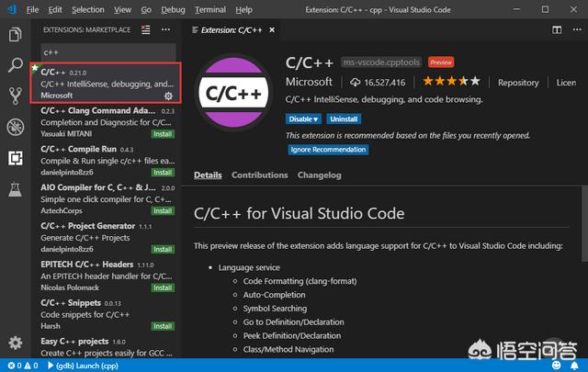The width and height of the screenshot is (588, 372).
Task: Close the Extension: C/C++ tab
Action: [272, 30]
